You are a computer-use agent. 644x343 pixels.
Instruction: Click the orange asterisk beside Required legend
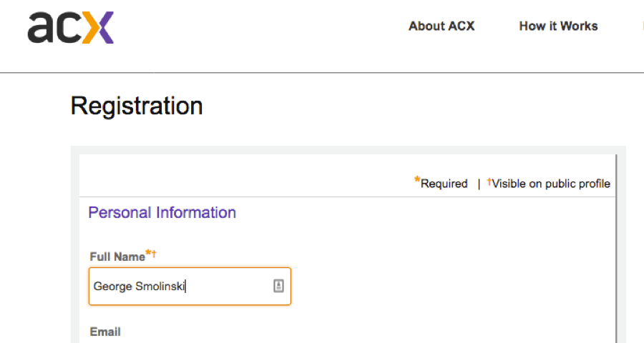click(417, 182)
